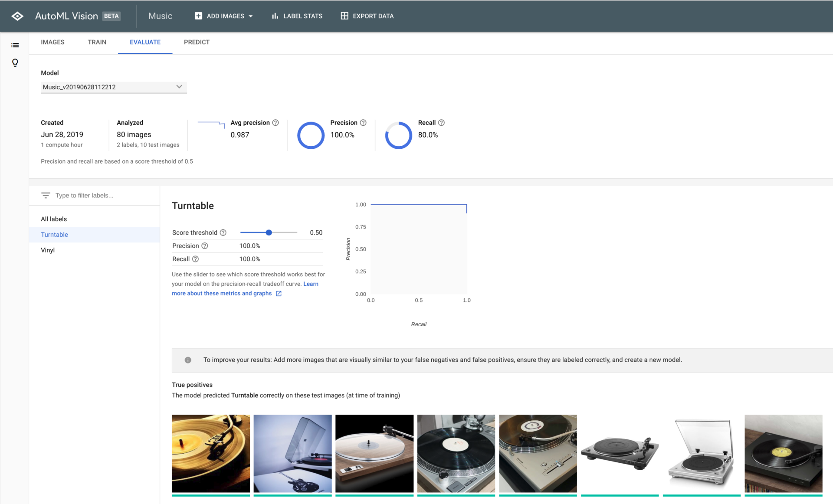Open help icon beside Turntable Recall row
Screen dimensions: 833x504
point(196,259)
